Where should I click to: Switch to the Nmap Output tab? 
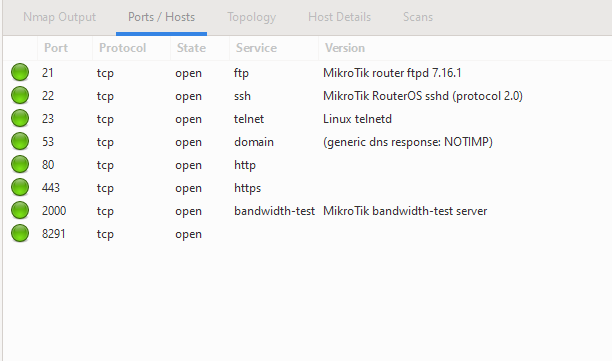point(59,17)
